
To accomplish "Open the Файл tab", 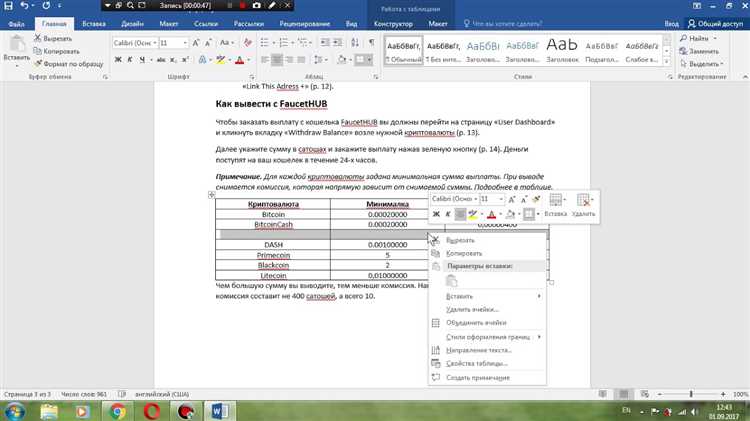I will click(16, 23).
